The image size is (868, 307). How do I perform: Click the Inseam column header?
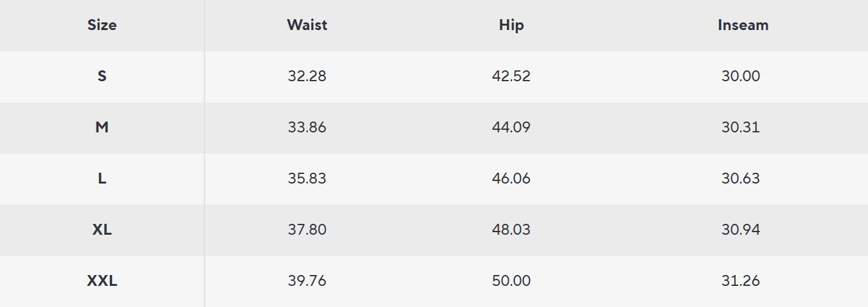tap(743, 26)
